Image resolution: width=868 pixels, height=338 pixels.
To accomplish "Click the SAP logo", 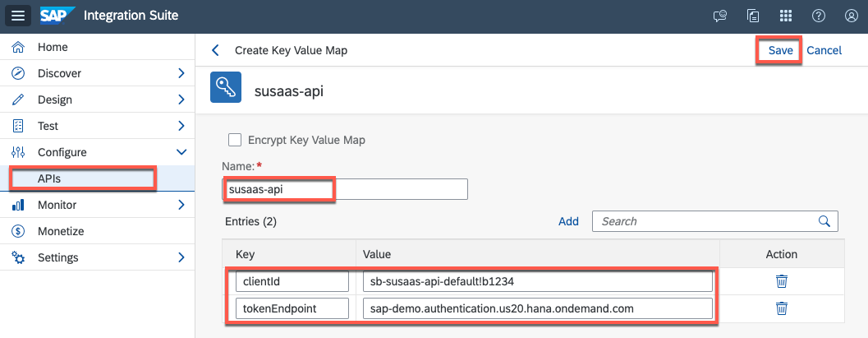I will click(57, 16).
